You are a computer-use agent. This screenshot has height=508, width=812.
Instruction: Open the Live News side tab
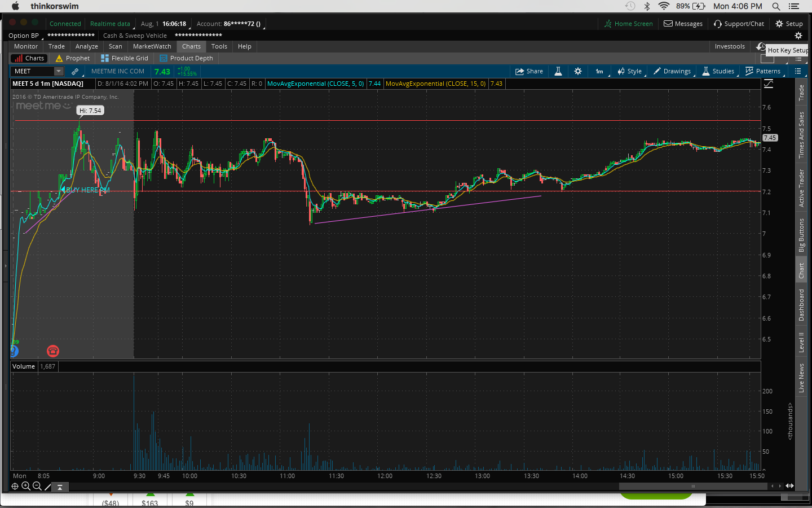click(x=801, y=378)
